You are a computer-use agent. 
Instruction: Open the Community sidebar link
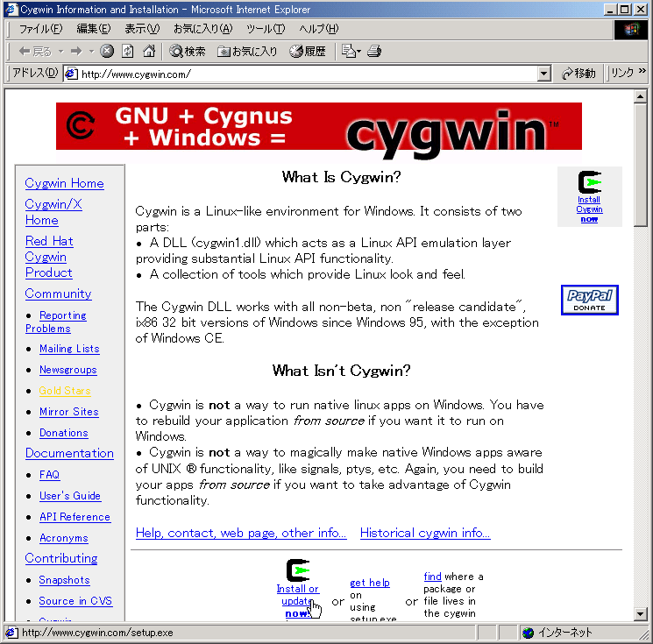pos(58,294)
